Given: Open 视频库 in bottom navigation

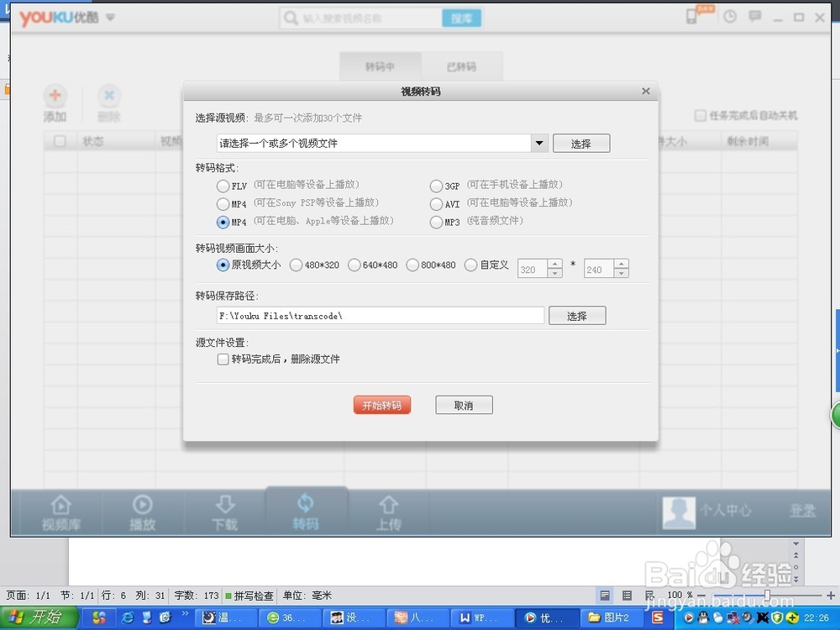Looking at the screenshot, I should pyautogui.click(x=61, y=512).
